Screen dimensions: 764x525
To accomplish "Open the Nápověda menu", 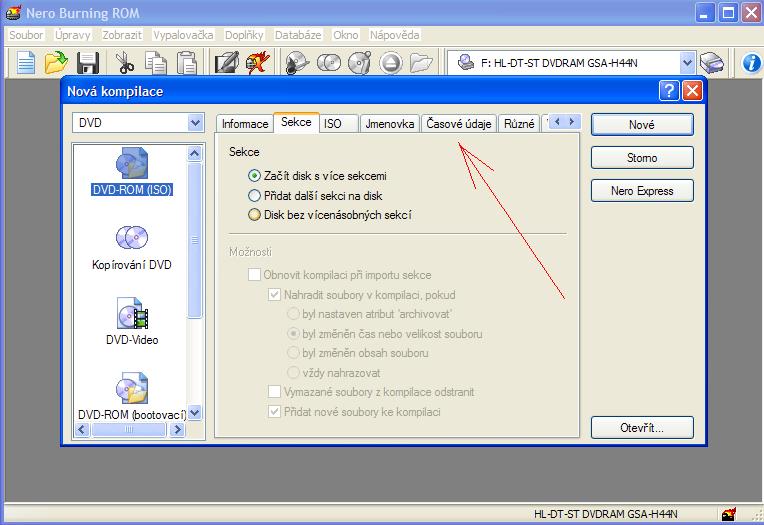I will (x=395, y=35).
